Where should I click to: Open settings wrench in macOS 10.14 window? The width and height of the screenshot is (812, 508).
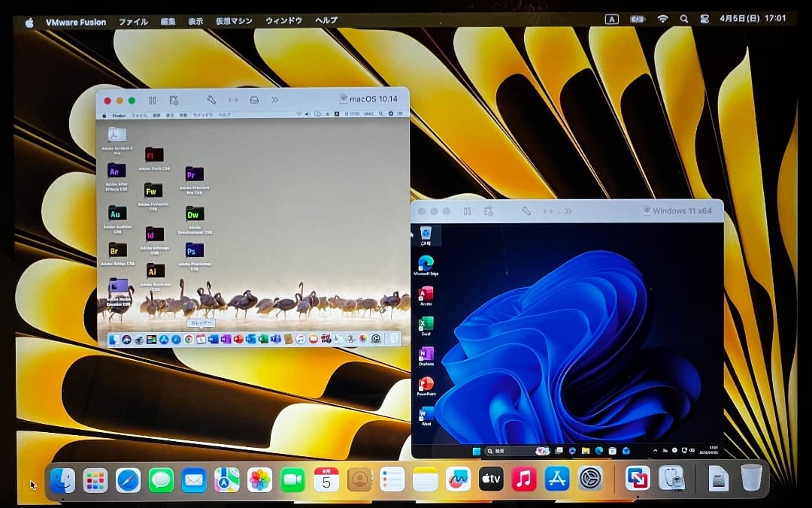211,99
